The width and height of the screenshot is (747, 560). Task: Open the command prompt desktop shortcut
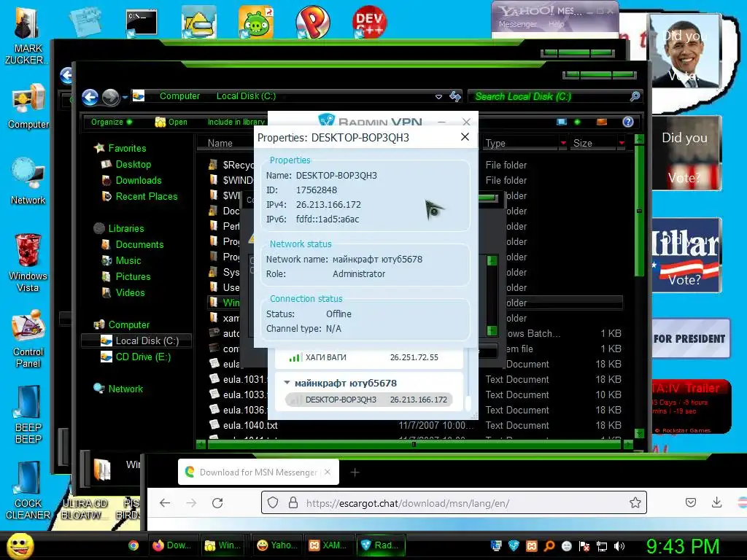coord(142,23)
